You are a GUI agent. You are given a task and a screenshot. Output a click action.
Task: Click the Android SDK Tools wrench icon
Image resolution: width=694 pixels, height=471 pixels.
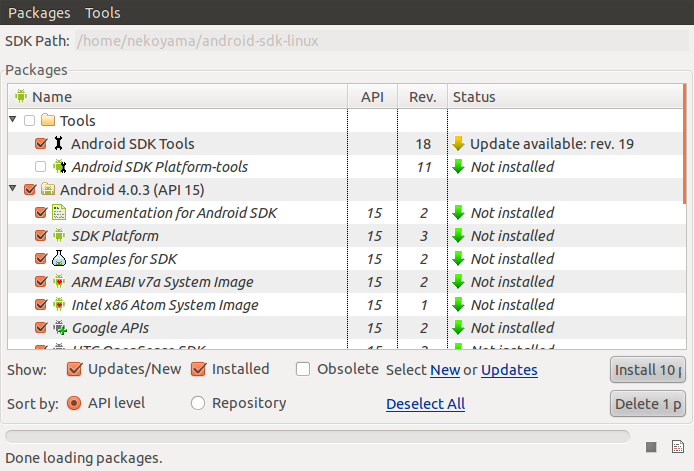pos(59,144)
